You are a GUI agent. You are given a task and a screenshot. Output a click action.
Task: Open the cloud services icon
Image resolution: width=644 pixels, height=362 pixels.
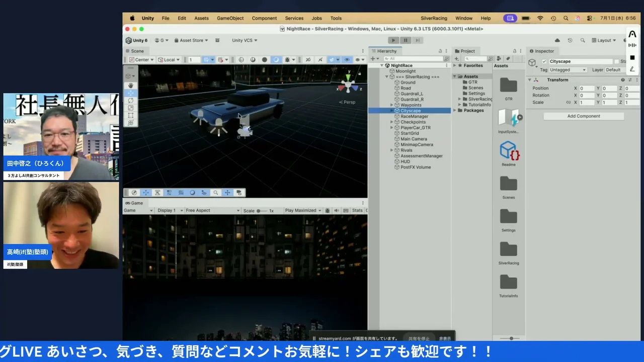pos(557,40)
